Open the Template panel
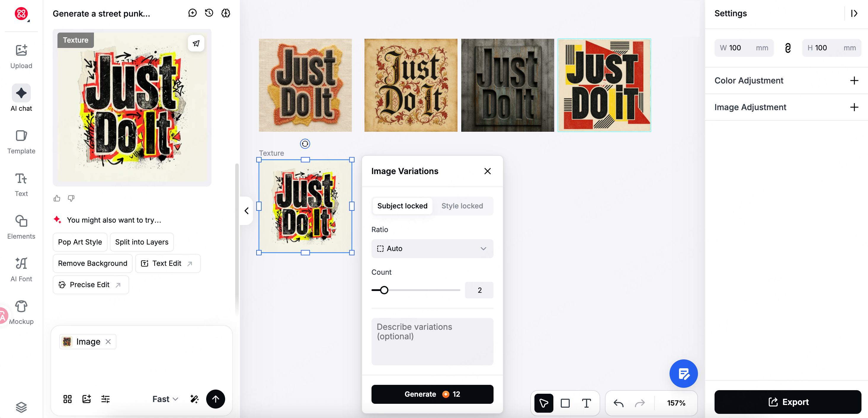The image size is (868, 418). pyautogui.click(x=21, y=142)
